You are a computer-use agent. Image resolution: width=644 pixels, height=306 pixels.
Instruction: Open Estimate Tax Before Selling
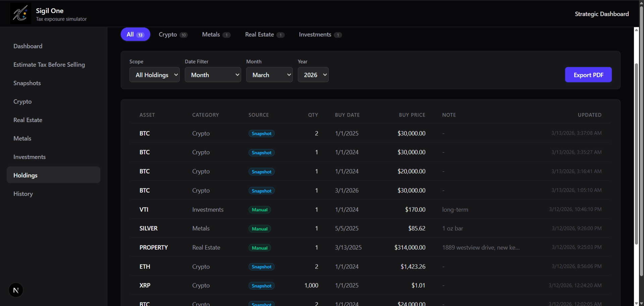click(x=49, y=64)
